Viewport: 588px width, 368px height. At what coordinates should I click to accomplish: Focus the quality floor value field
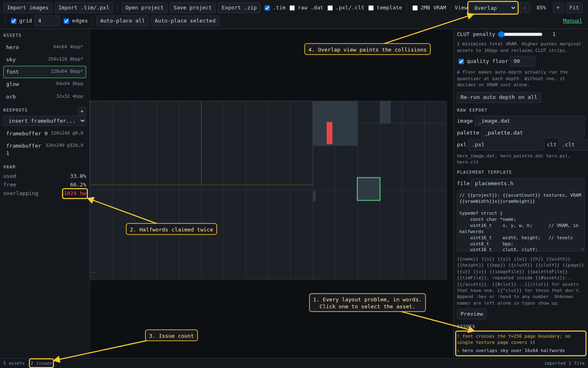tap(523, 61)
